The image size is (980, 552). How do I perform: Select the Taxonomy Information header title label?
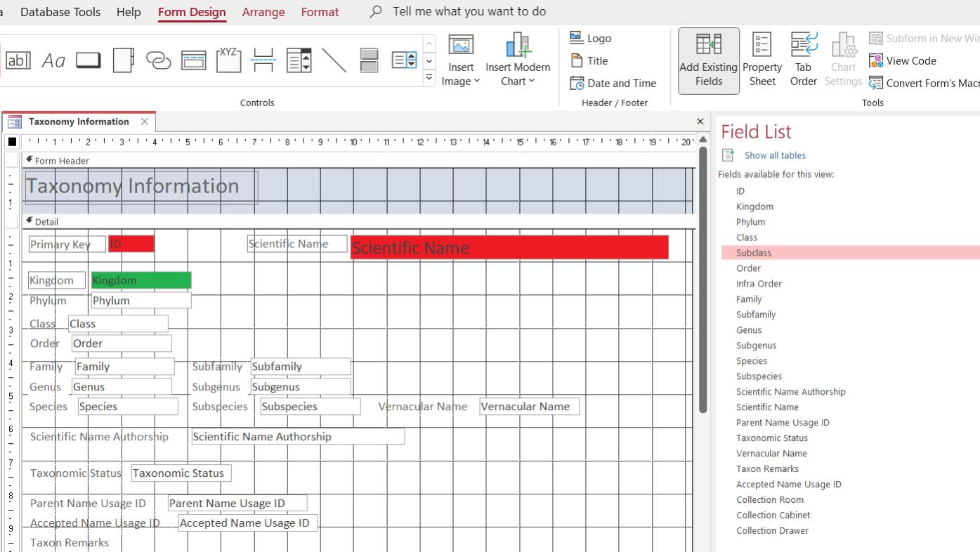pos(141,186)
